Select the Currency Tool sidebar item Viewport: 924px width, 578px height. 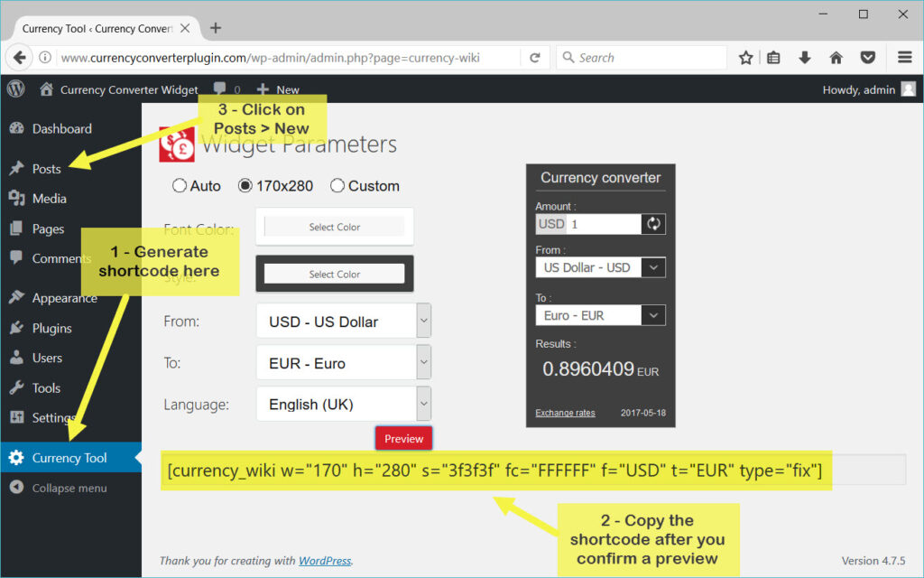[71, 458]
